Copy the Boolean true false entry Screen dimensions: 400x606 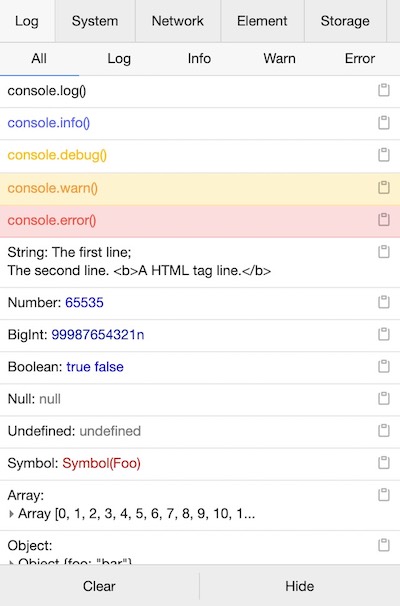(383, 366)
